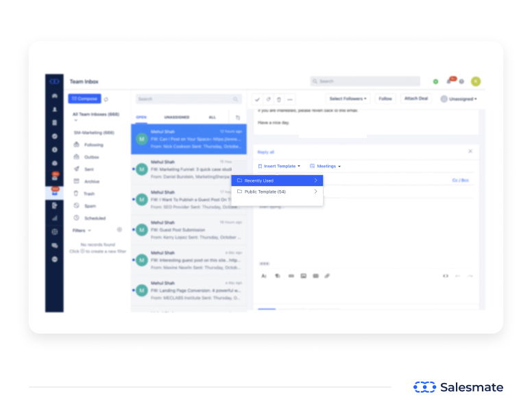Screen dimensions: 532x420
Task: Open the active Team Inbox sidebar icon
Action: click(x=54, y=193)
